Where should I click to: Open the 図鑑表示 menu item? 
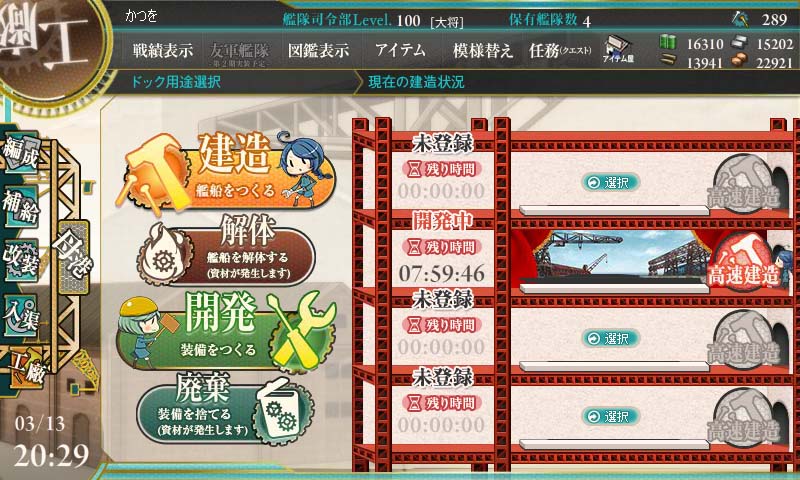point(318,50)
